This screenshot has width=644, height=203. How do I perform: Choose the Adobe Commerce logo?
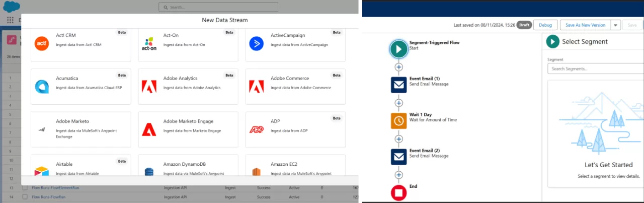click(257, 87)
